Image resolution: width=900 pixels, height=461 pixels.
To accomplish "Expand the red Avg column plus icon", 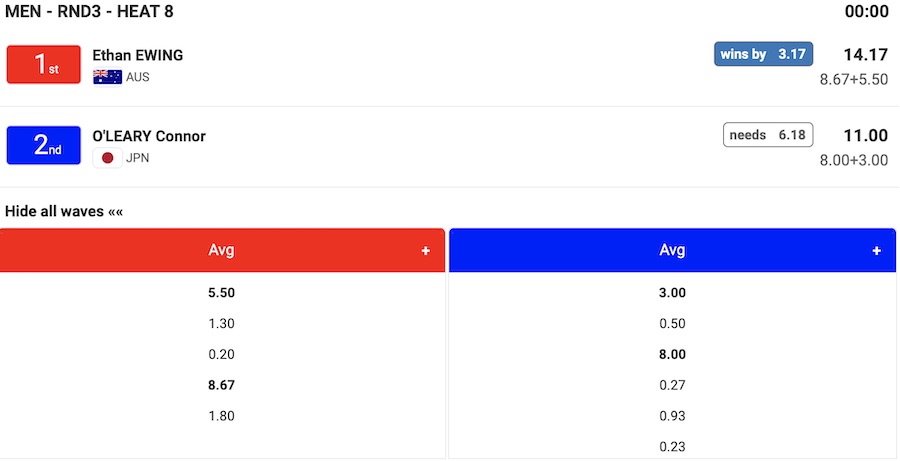I will tap(426, 251).
